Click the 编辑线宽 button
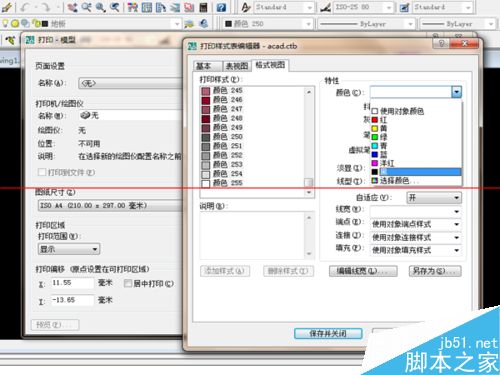The height and width of the screenshot is (375, 500). [x=363, y=271]
